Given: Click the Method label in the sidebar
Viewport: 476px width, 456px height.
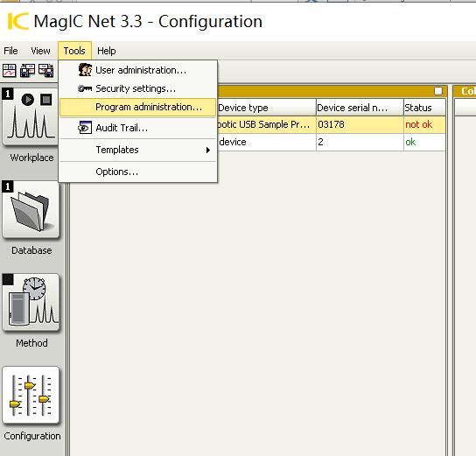Looking at the screenshot, I should click(31, 343).
